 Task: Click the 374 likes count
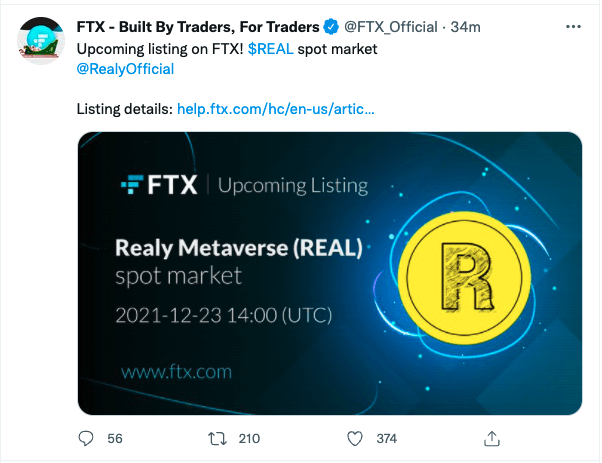(386, 438)
